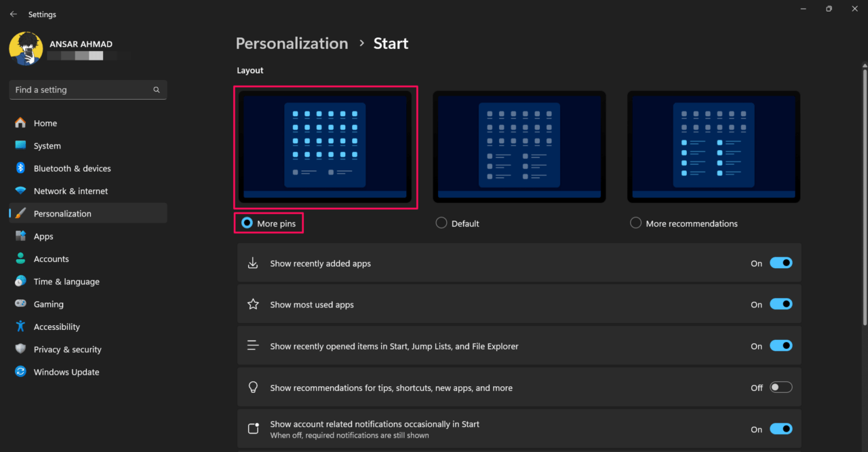Click the More recommendations layout thumbnail
This screenshot has width=868, height=452.
[713, 147]
